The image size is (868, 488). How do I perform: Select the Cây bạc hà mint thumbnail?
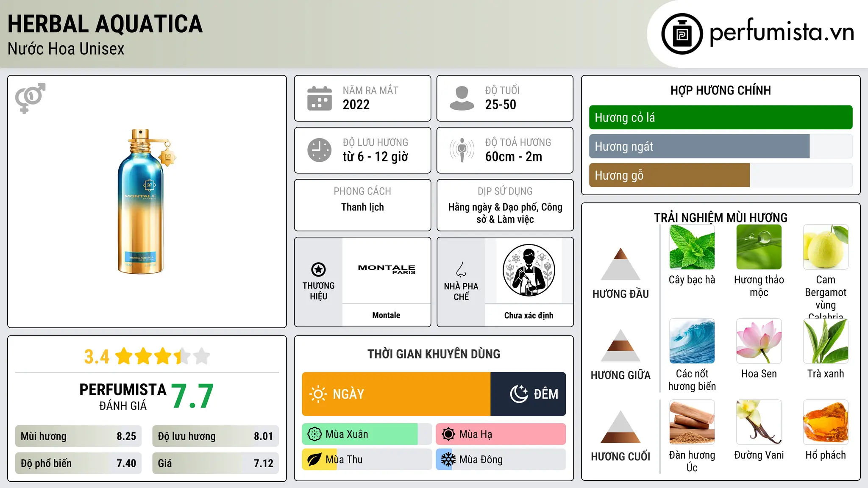pyautogui.click(x=692, y=247)
